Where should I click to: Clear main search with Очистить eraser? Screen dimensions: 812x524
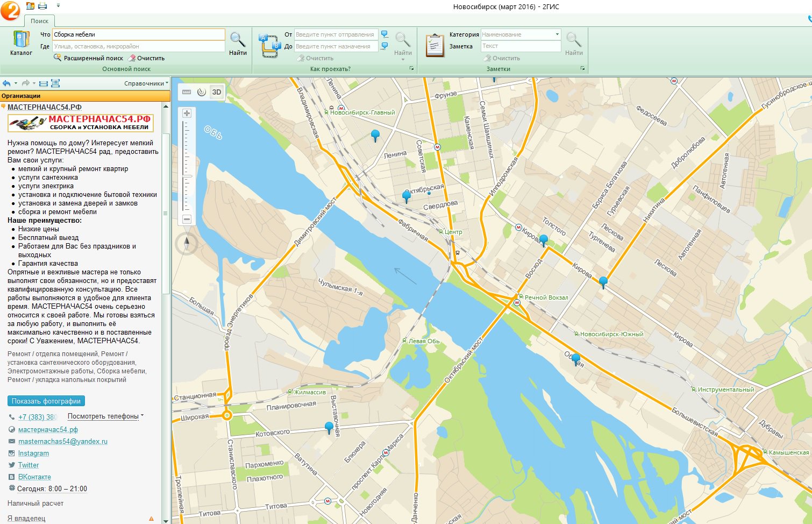coord(146,58)
